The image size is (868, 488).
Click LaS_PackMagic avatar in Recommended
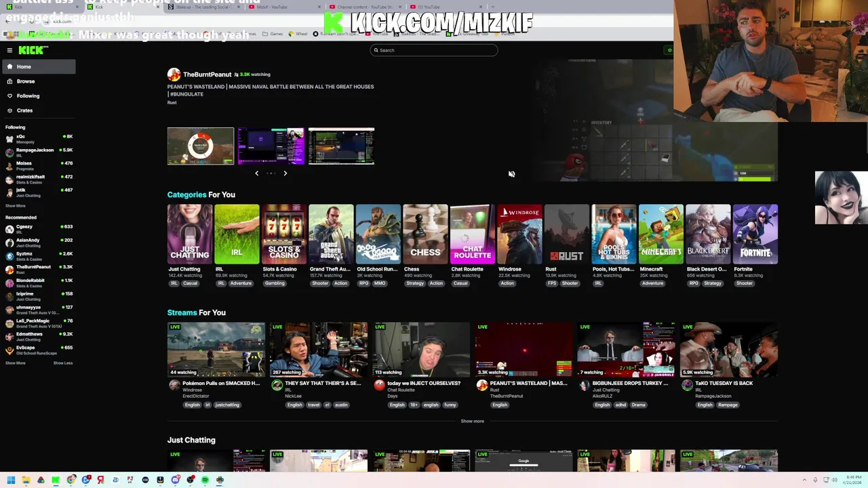pos(9,323)
